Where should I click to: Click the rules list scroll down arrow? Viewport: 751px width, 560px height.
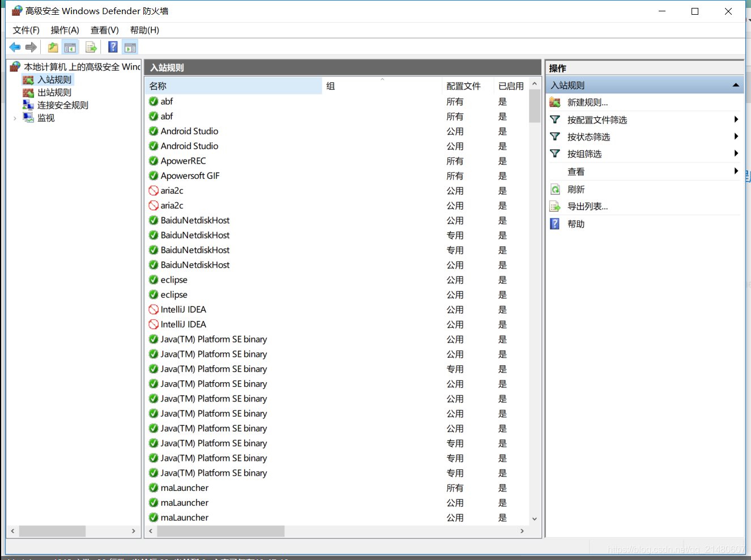tap(534, 519)
